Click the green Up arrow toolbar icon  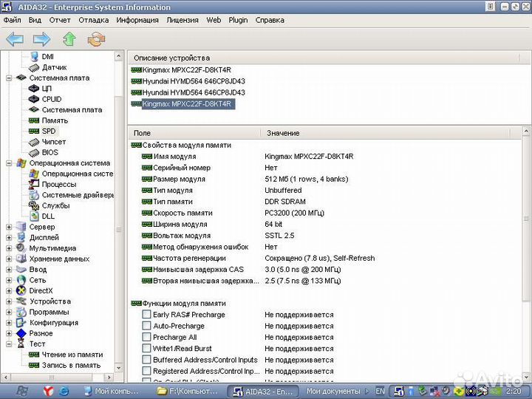[69, 38]
